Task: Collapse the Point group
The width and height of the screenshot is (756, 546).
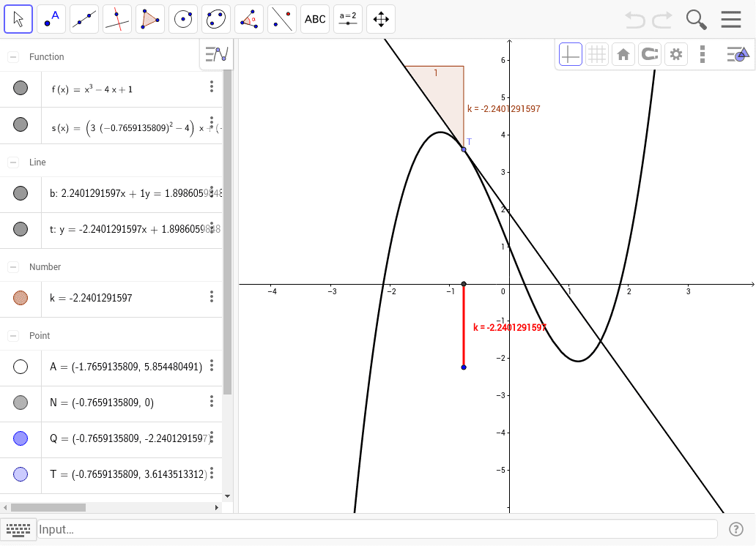Action: 13,335
